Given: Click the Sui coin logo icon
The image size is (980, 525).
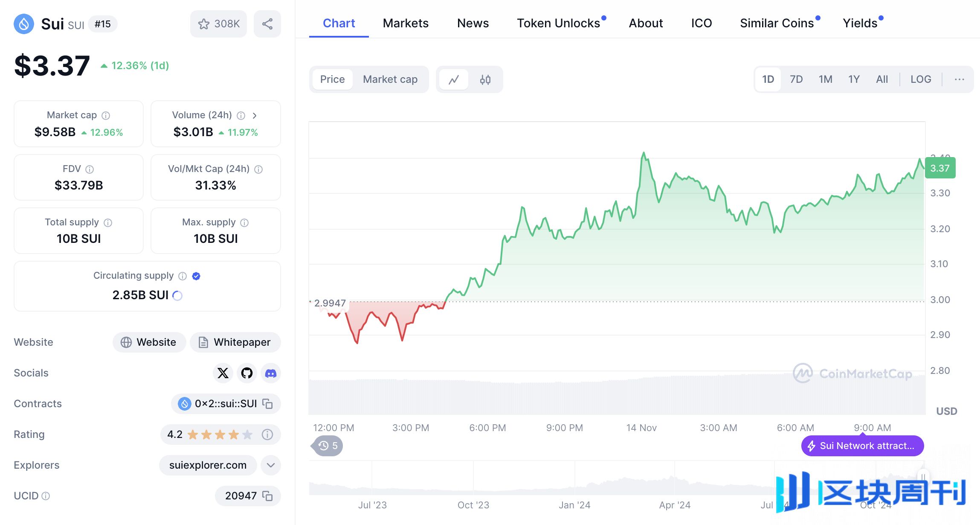Looking at the screenshot, I should point(24,24).
